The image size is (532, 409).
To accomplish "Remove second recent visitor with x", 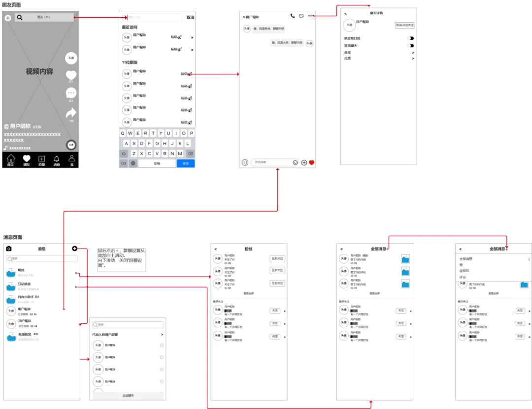I will [x=192, y=50].
